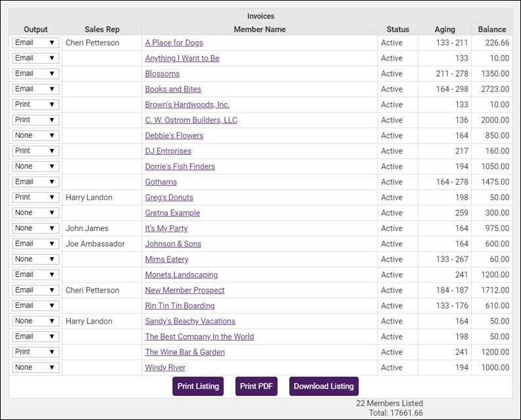Change Output selection for Greg's Donuts

(35, 197)
